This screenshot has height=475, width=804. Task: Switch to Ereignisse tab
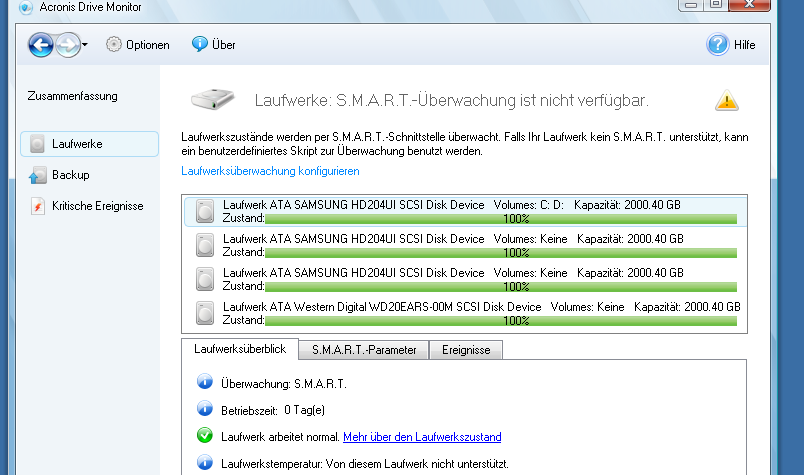point(466,350)
